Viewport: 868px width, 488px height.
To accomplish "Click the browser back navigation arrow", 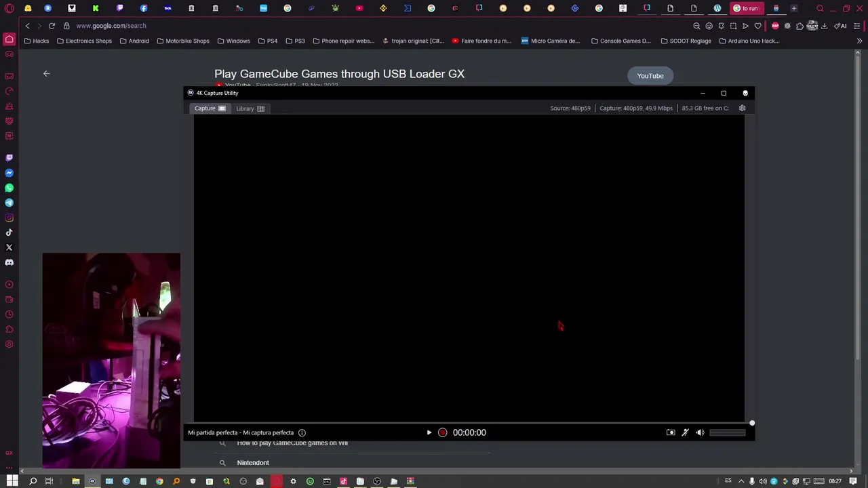I will coord(27,26).
